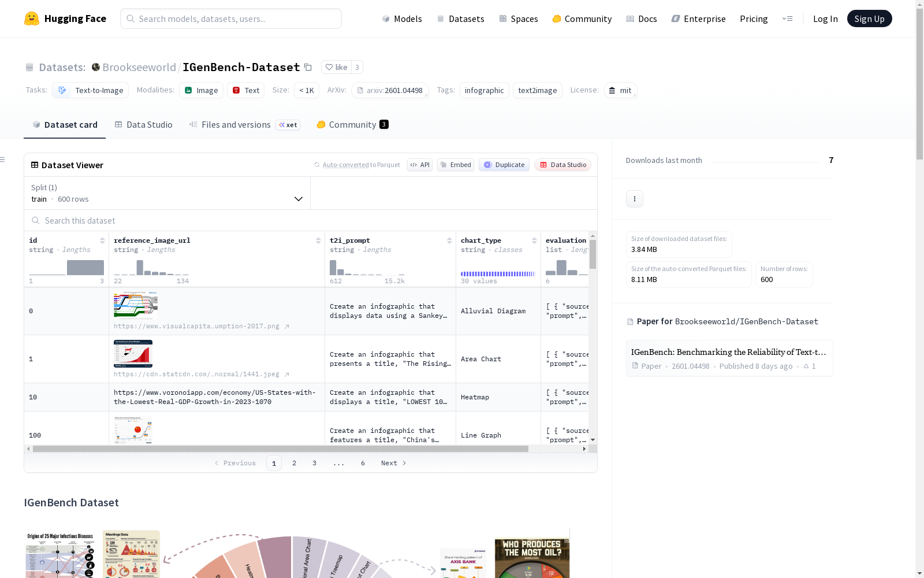Click the vertical scrollbar of the dataset table
This screenshot has height=578, width=924.
click(x=593, y=254)
